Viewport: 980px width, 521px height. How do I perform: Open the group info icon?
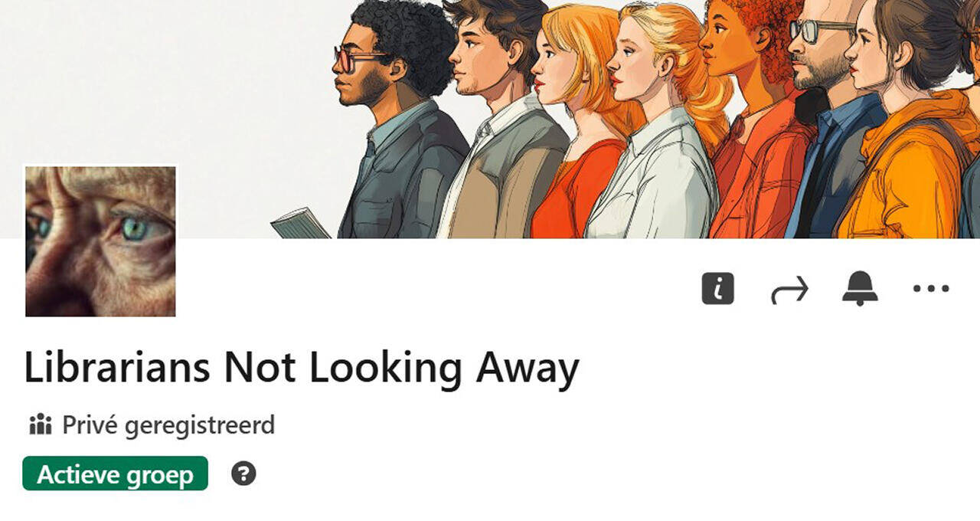718,289
